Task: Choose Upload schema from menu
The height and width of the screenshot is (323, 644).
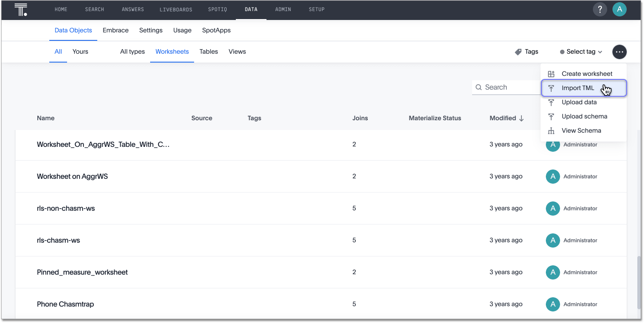Action: pos(584,116)
